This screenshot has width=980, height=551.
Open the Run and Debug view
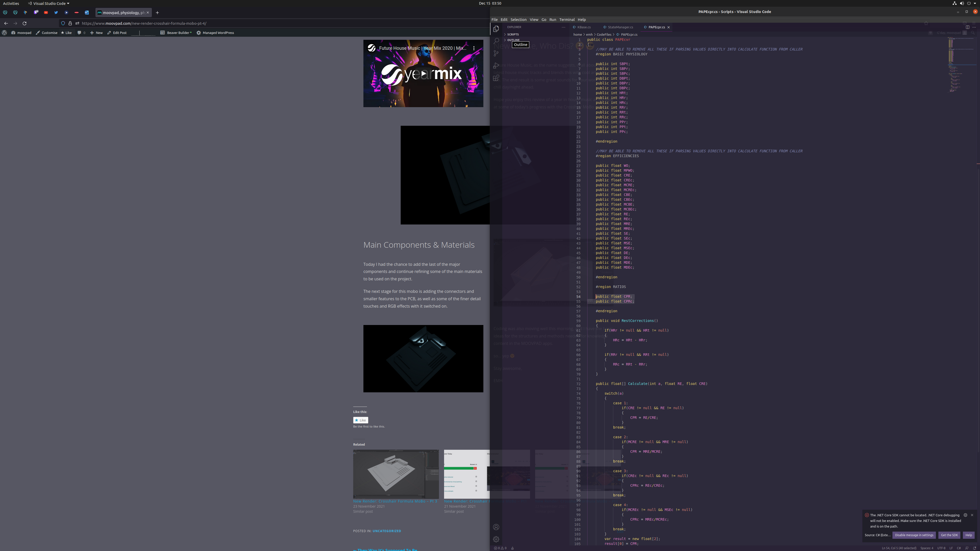[496, 66]
